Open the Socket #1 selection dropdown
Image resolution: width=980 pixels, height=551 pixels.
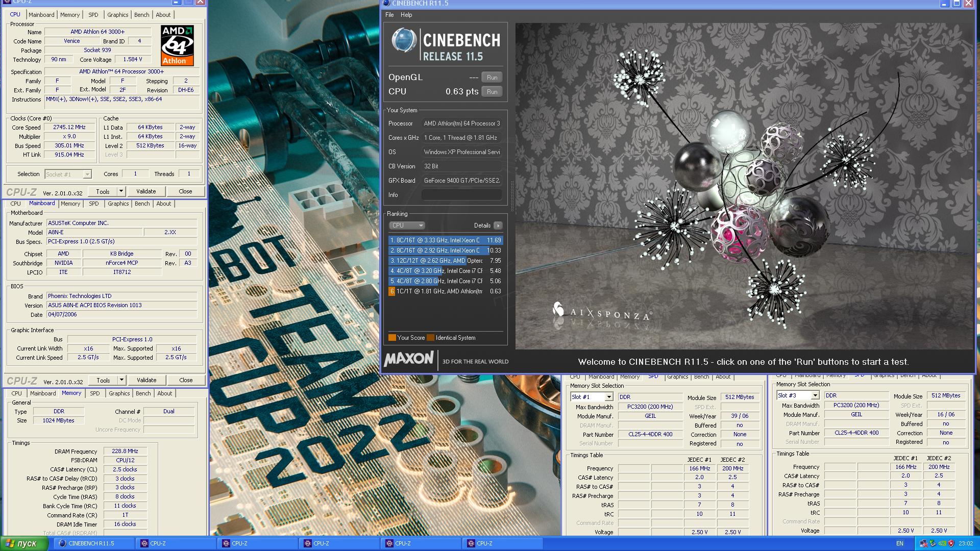coord(87,174)
